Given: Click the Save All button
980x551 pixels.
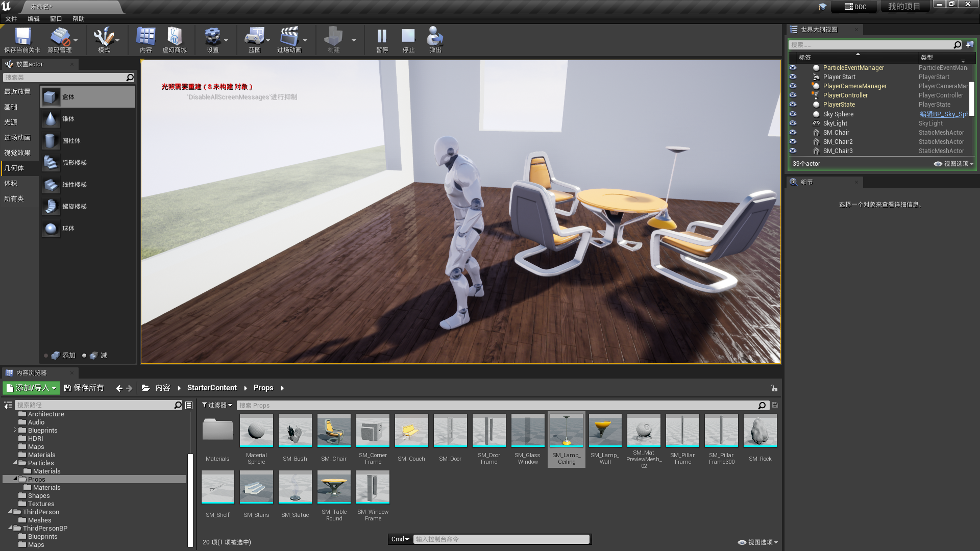Looking at the screenshot, I should point(84,388).
